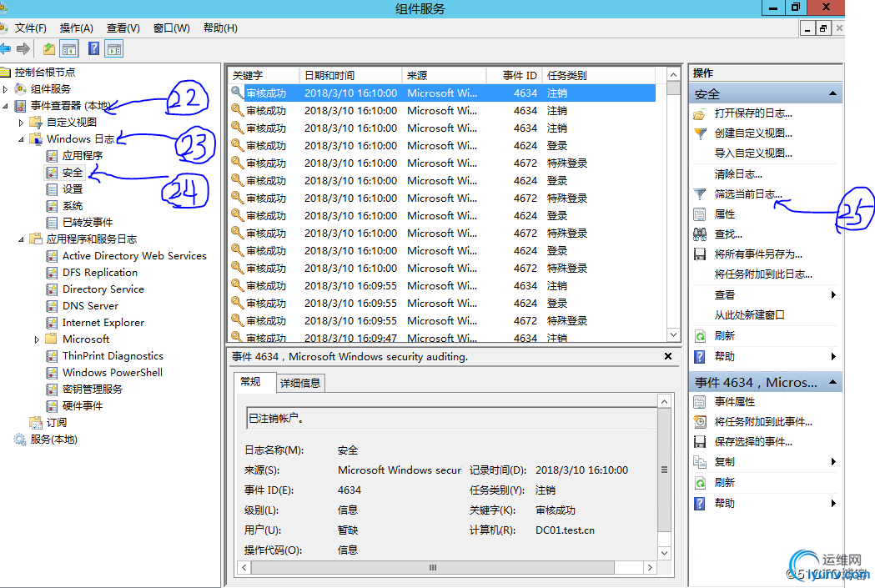Click 导入自定义视图 action
The width and height of the screenshot is (875, 588).
click(752, 153)
